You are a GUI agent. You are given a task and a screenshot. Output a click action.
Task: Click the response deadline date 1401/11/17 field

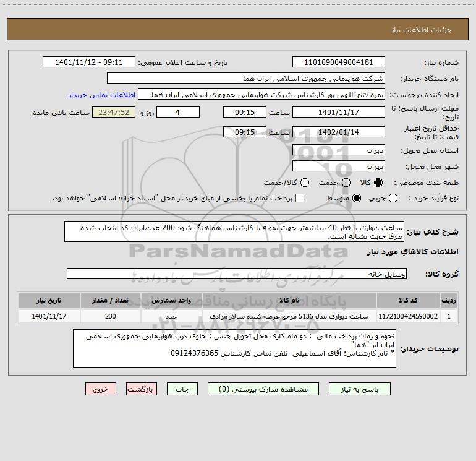pyautogui.click(x=339, y=113)
